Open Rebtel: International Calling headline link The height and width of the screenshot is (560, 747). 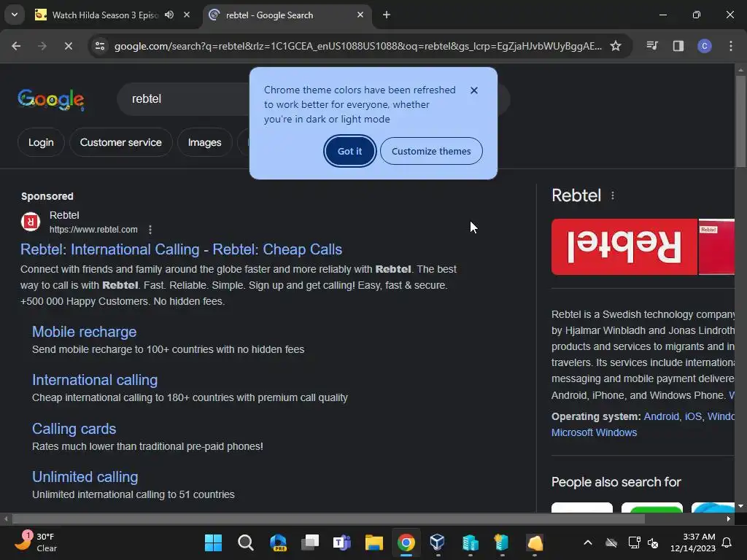click(x=181, y=249)
